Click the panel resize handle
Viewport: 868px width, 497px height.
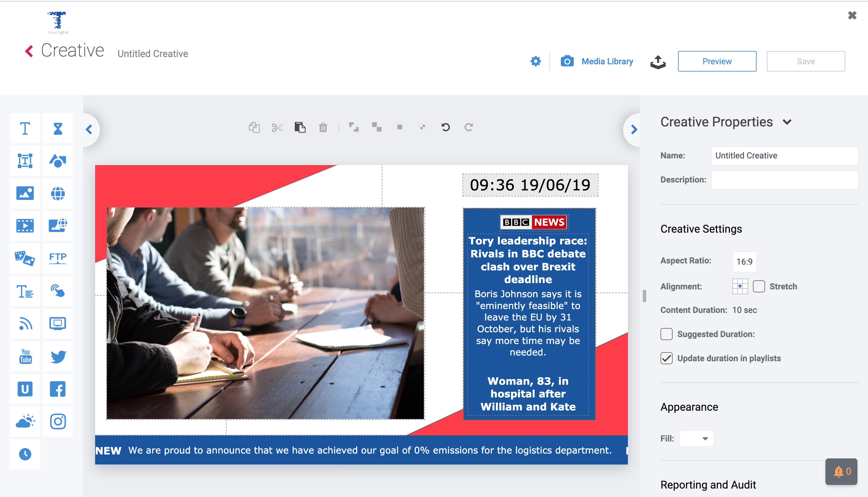[x=644, y=296]
